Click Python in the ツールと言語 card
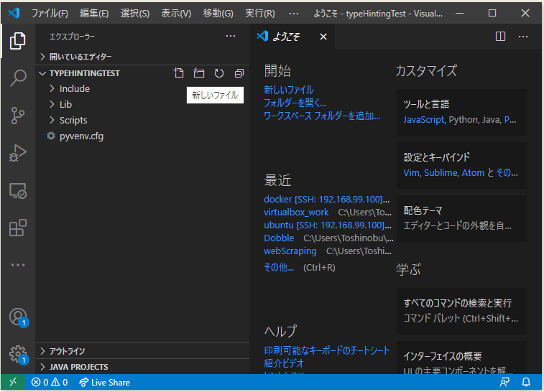The width and height of the screenshot is (544, 392). pyautogui.click(x=464, y=120)
